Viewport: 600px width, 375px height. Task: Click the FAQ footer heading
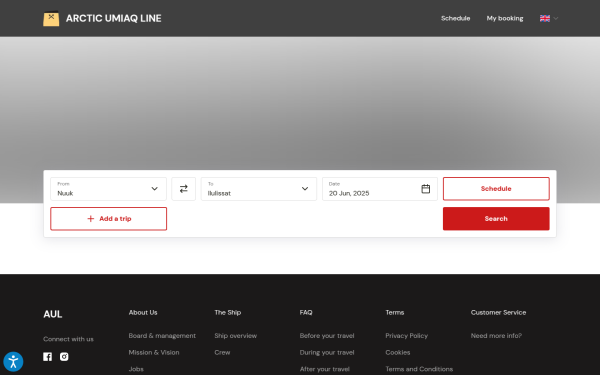point(306,313)
